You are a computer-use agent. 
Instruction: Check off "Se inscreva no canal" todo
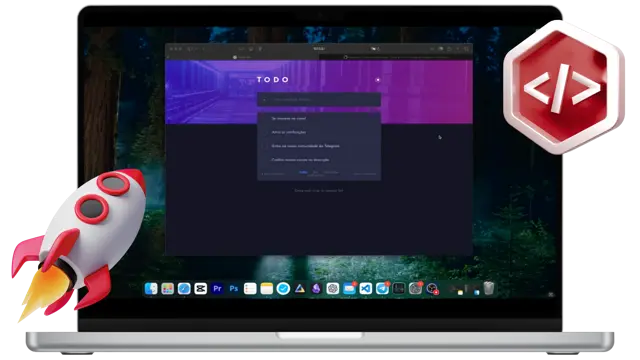coord(264,118)
